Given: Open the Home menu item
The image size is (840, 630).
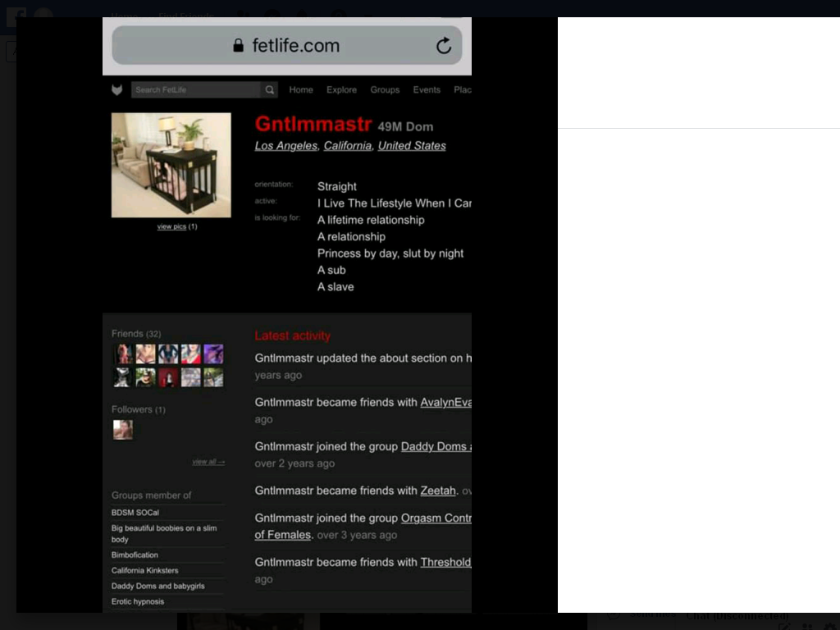Looking at the screenshot, I should click(301, 89).
